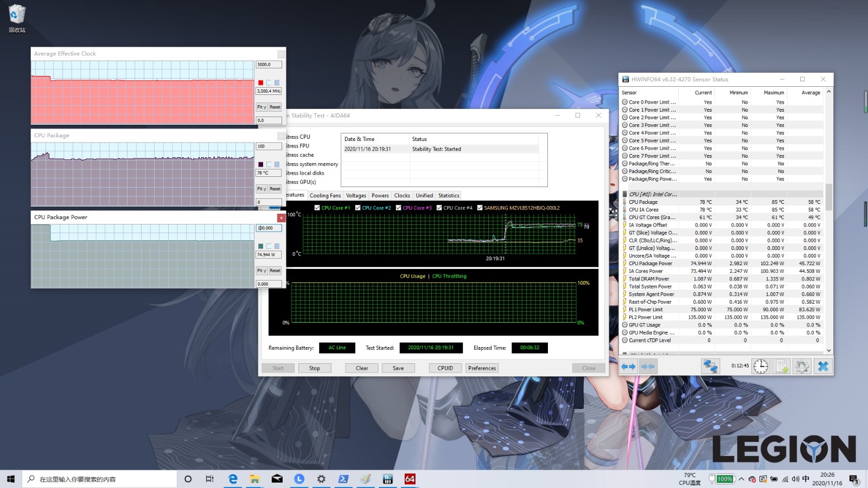Click HWiNFO clock reset timer icon
This screenshot has height=488, width=868.
click(x=761, y=367)
